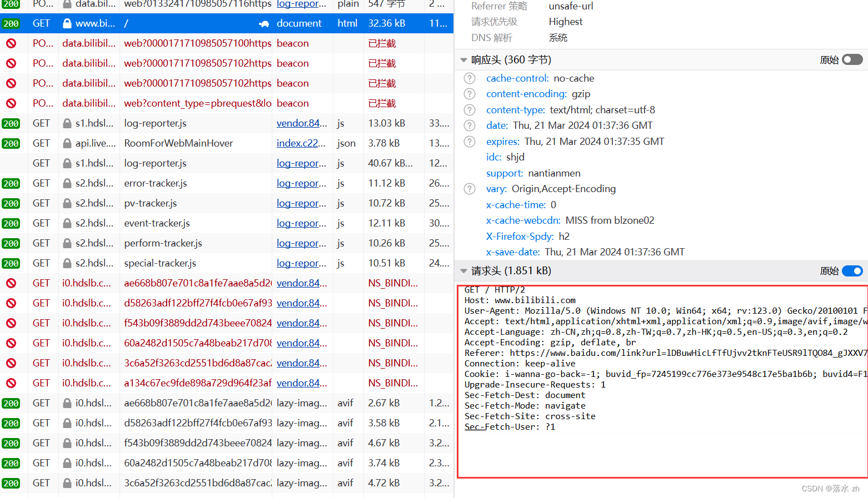Screen dimensions: 868x498
Task: Click the help icon beside cache-control header
Action: (470, 78)
